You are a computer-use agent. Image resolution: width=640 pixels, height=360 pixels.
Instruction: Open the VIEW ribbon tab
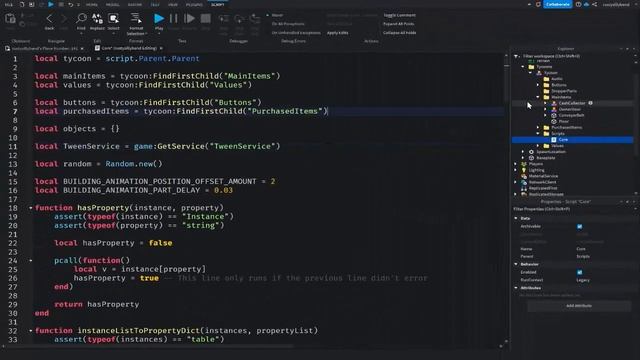point(173,4)
